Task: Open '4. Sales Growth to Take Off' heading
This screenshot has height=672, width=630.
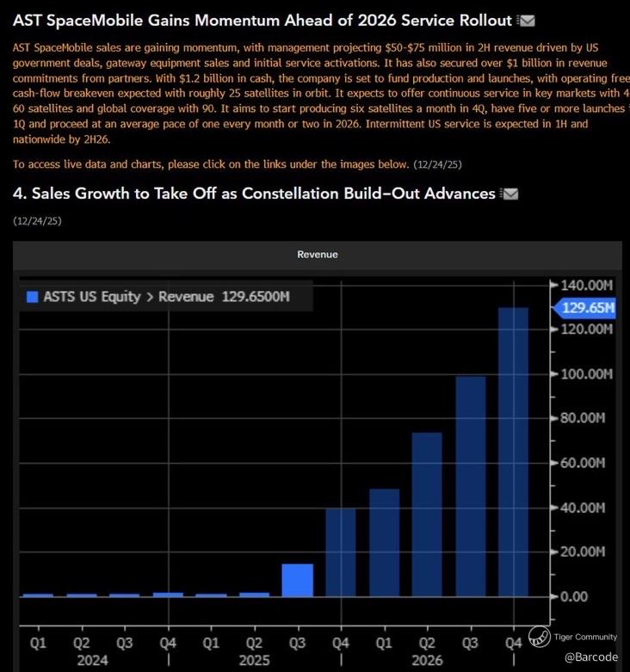Action: click(x=254, y=194)
